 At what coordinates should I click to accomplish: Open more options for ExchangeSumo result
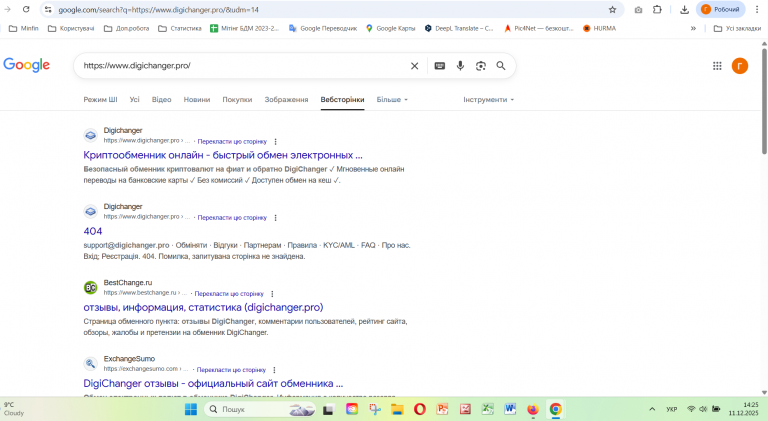pyautogui.click(x=274, y=370)
